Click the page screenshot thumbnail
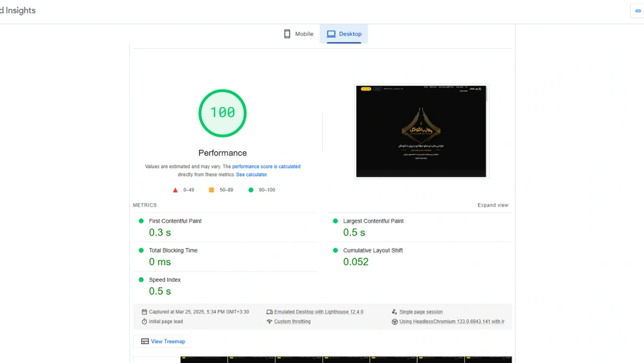 pos(422,132)
